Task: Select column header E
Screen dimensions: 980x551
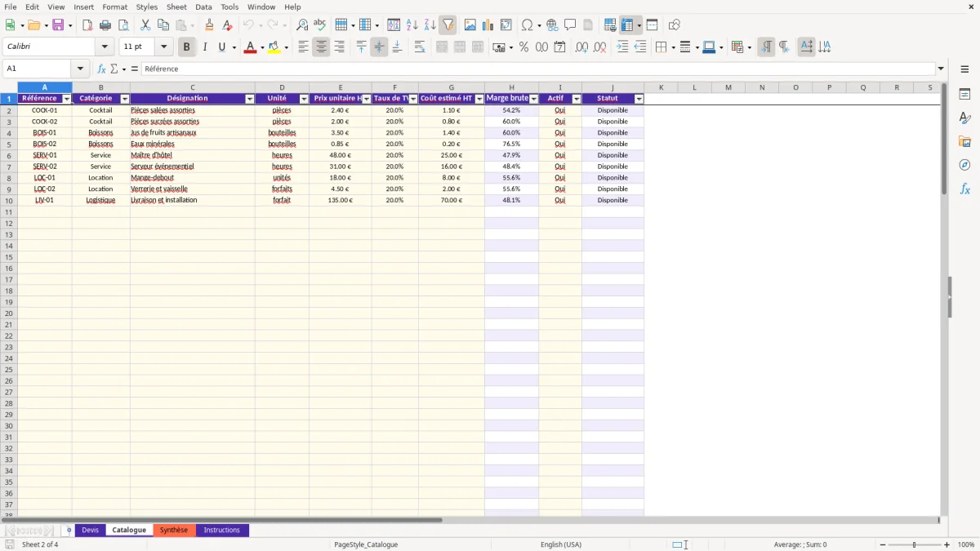Action: click(x=341, y=87)
